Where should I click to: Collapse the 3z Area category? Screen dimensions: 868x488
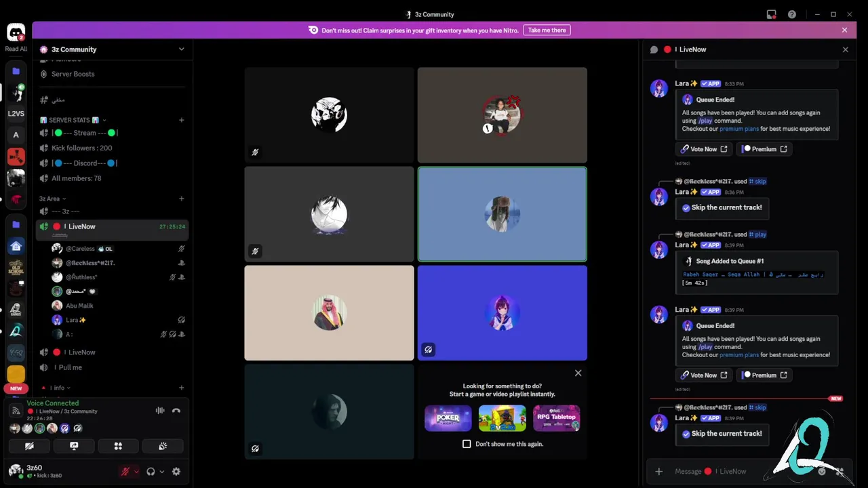53,199
